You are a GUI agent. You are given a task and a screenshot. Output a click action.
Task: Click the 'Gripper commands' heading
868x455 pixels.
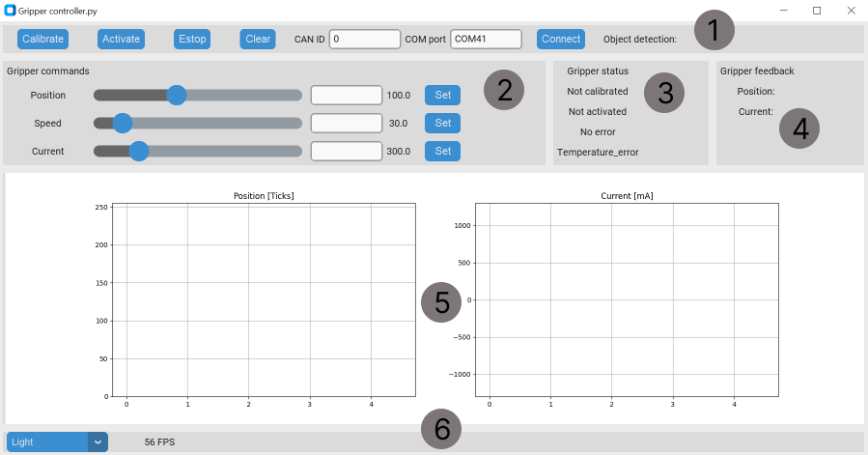47,71
